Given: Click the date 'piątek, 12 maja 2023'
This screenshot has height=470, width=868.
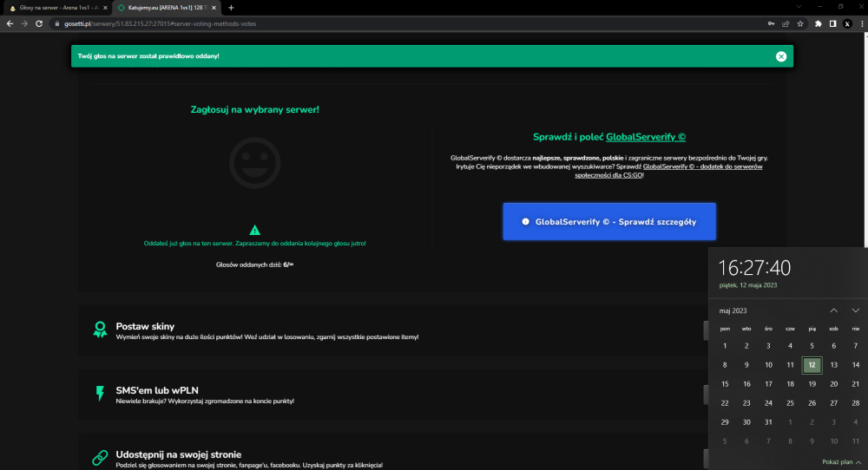Looking at the screenshot, I should pyautogui.click(x=748, y=285).
